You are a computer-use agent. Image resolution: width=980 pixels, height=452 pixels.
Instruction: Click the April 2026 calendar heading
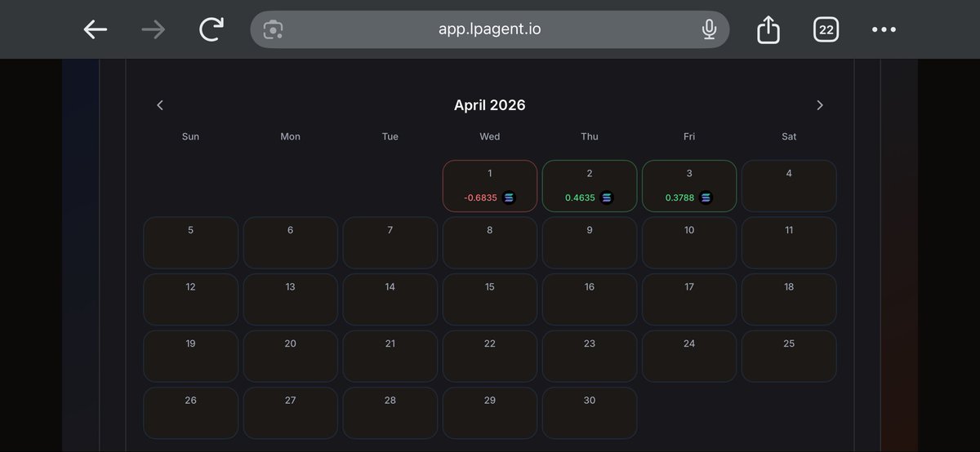[x=490, y=105]
